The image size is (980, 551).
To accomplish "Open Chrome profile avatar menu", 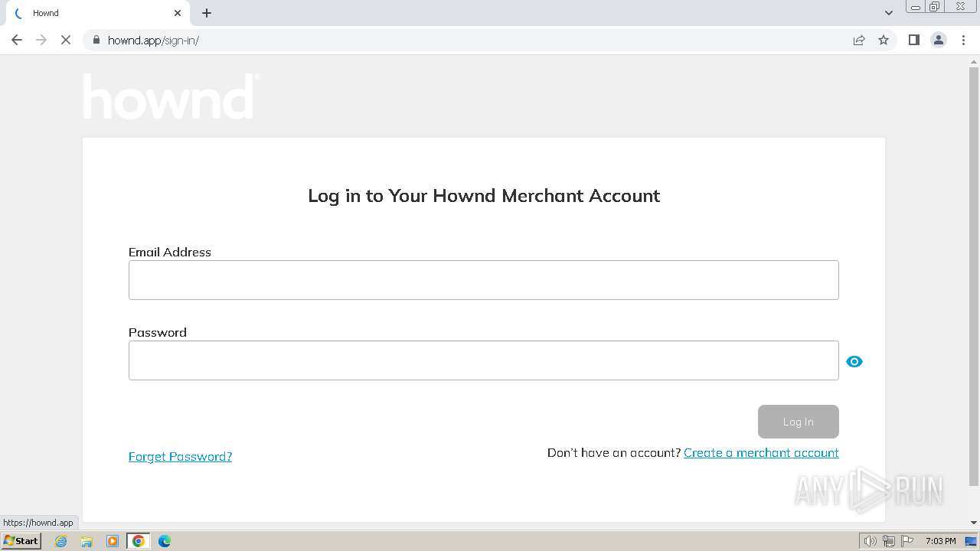I will [939, 40].
